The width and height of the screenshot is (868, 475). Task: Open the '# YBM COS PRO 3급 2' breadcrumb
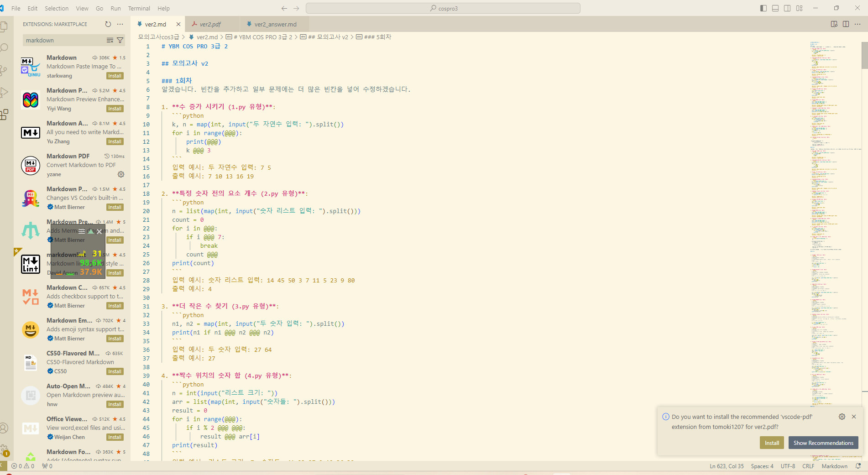pos(259,37)
